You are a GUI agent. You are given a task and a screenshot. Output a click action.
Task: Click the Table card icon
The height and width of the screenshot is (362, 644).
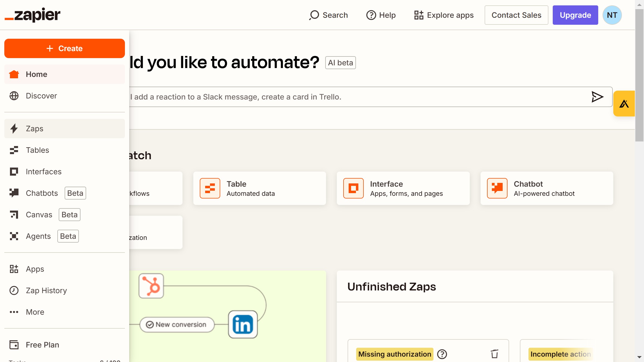click(210, 188)
